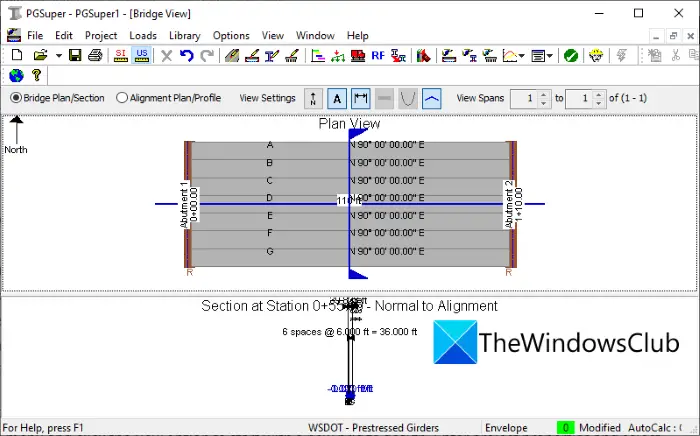Open bridge view with the first eye icon

(449, 55)
